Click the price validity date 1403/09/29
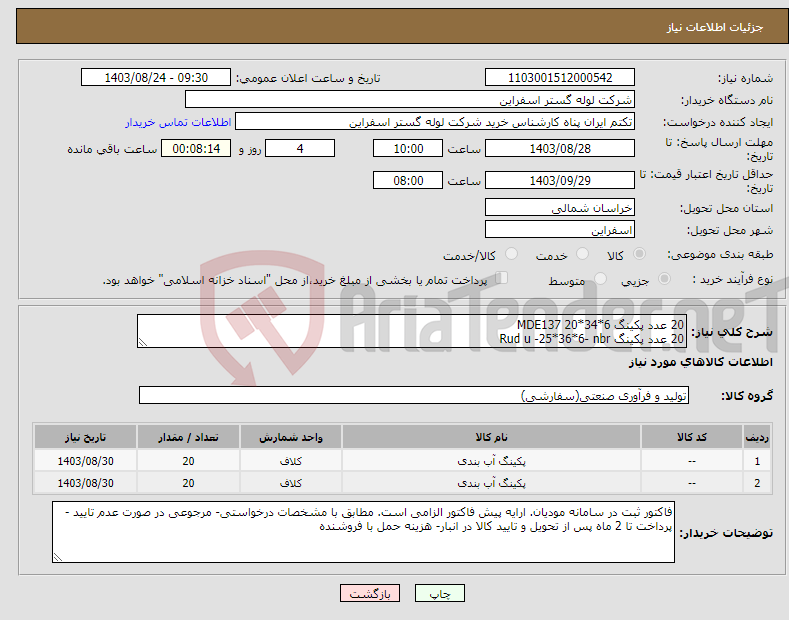 click(x=560, y=180)
